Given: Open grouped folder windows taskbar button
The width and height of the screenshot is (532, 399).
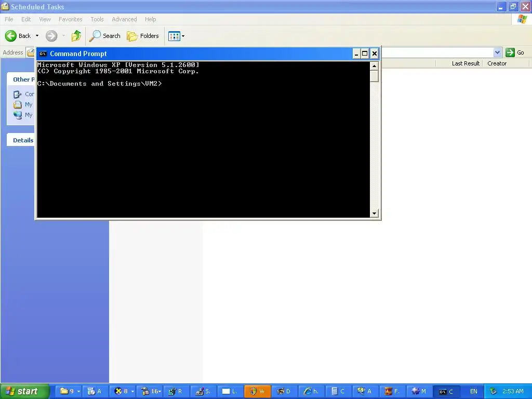Looking at the screenshot, I should point(69,392).
